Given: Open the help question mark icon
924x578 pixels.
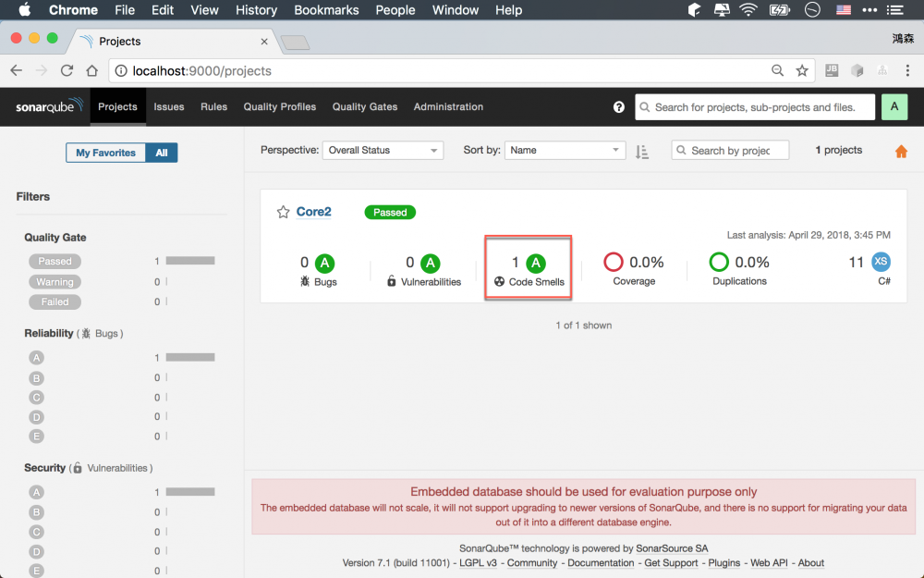Looking at the screenshot, I should 618,106.
